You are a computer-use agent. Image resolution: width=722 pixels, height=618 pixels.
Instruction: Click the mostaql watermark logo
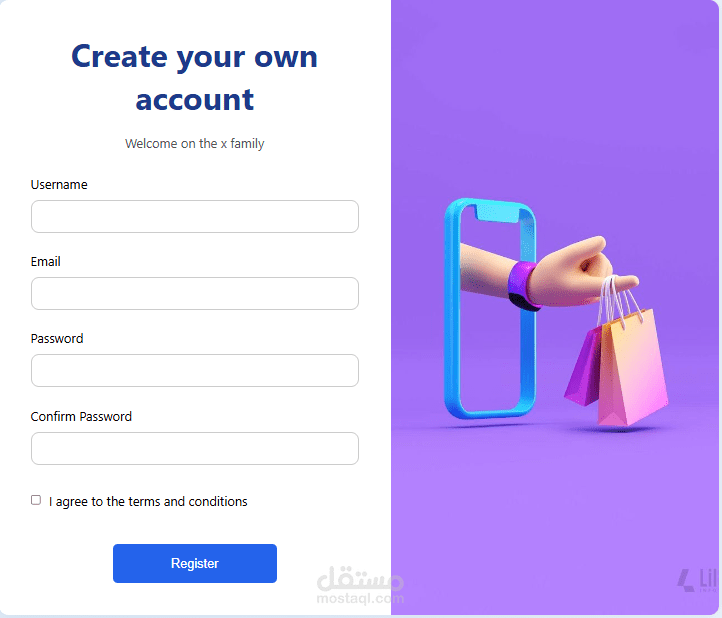[360, 585]
